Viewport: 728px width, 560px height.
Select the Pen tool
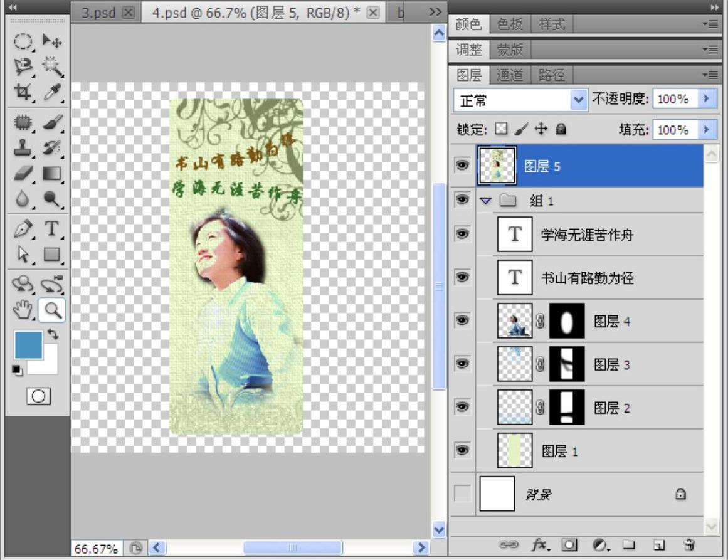23,229
